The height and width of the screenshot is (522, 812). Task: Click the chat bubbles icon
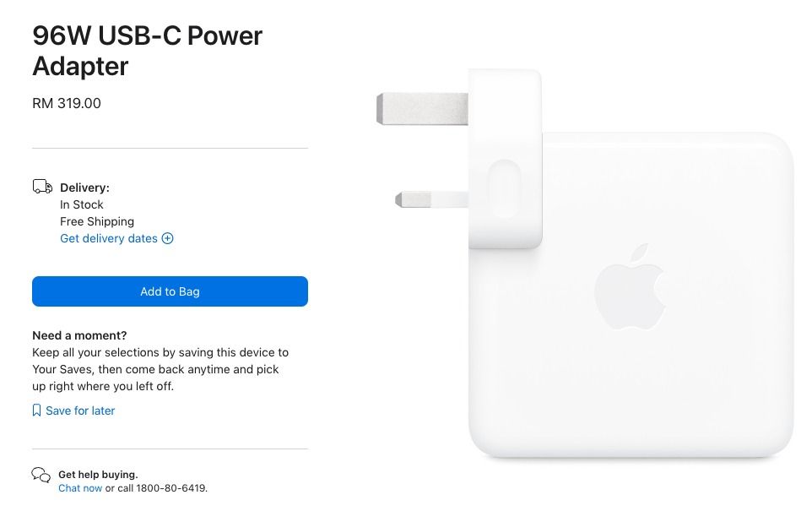pyautogui.click(x=41, y=475)
